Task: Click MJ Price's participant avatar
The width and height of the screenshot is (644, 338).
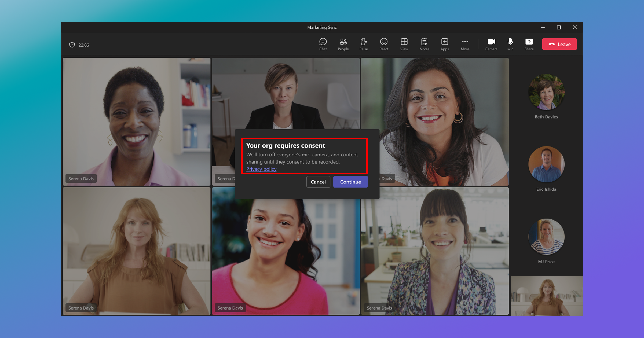Action: [546, 237]
